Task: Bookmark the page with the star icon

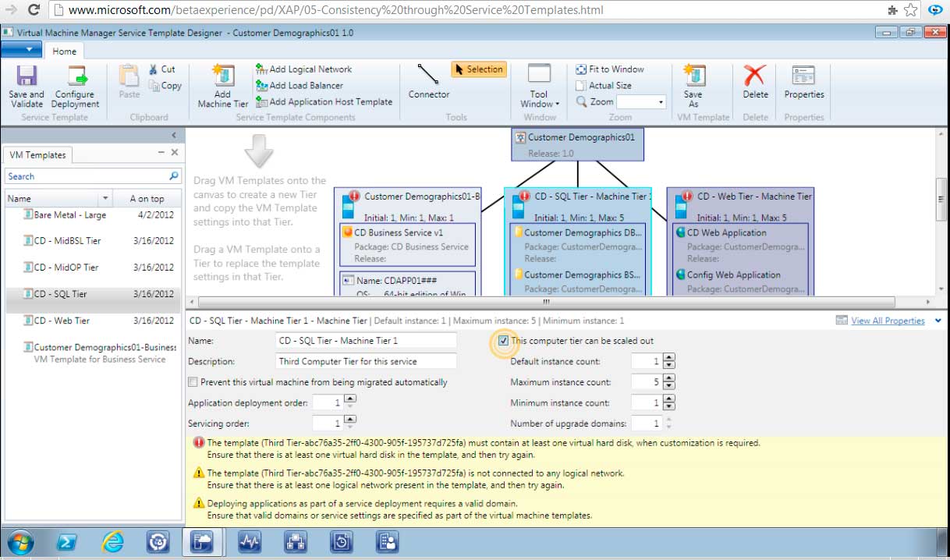Action: click(910, 10)
